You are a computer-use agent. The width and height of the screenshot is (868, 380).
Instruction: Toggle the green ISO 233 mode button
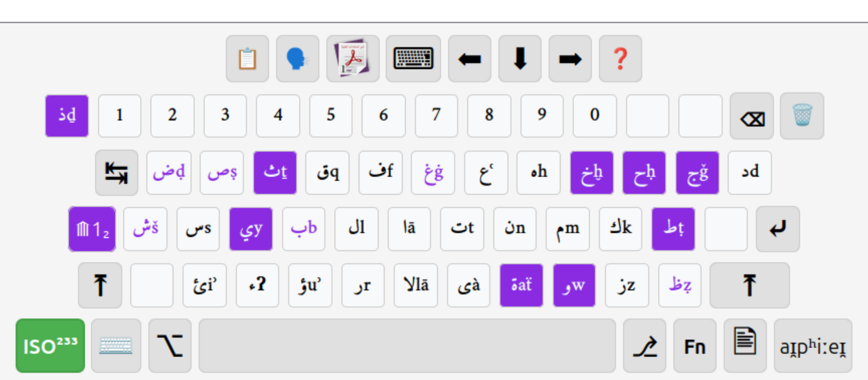(x=50, y=346)
